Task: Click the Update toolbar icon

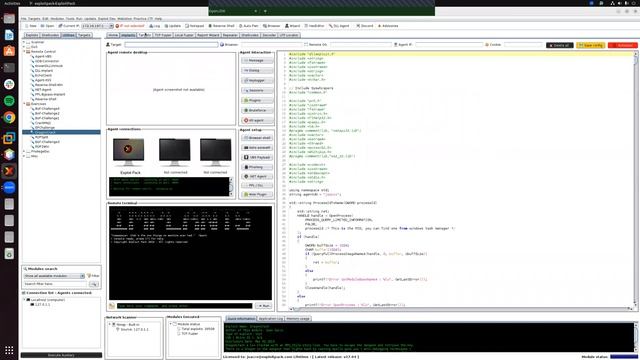Action: point(172,26)
